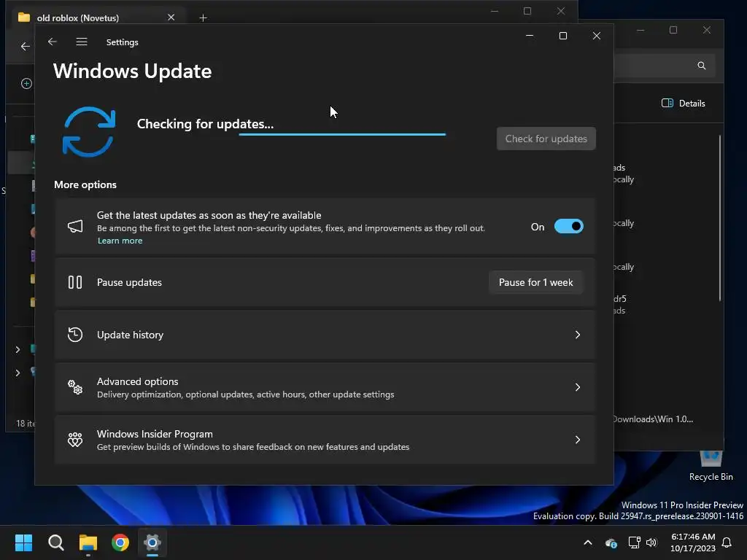Open the Windows Start menu
The image size is (747, 560).
tap(23, 542)
